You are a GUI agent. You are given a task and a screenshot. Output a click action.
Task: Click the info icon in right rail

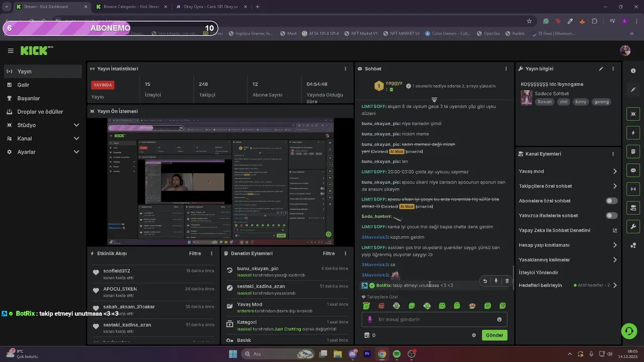(x=633, y=71)
